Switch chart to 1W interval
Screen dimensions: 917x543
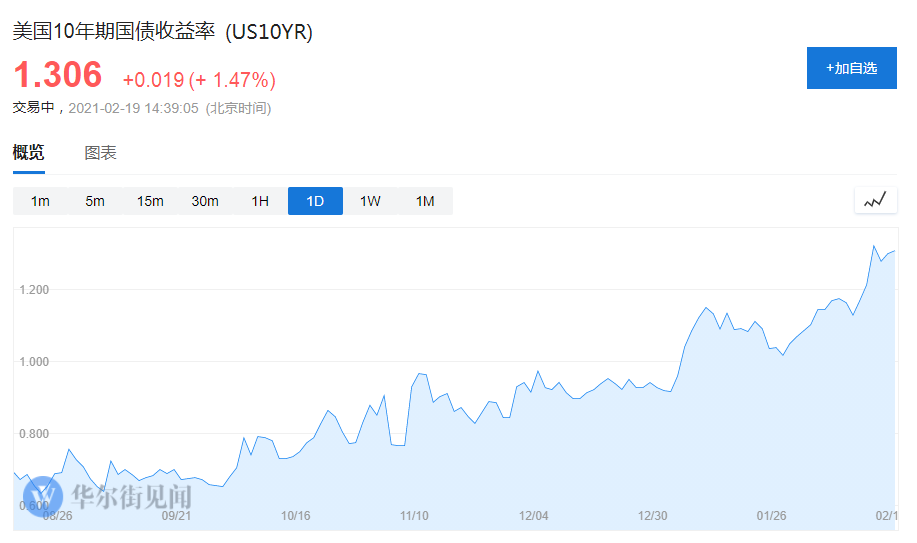click(370, 201)
